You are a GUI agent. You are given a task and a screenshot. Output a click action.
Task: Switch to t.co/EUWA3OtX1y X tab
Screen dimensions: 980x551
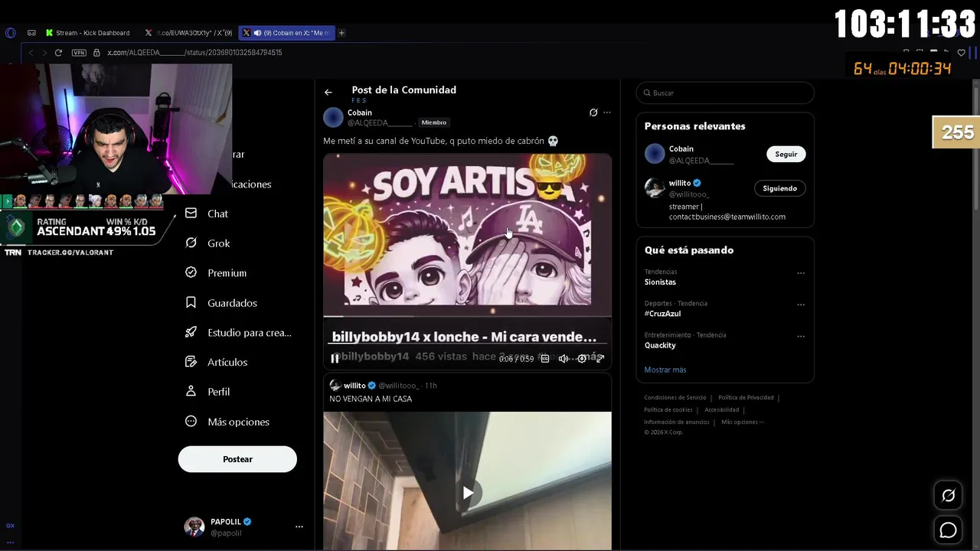point(189,33)
